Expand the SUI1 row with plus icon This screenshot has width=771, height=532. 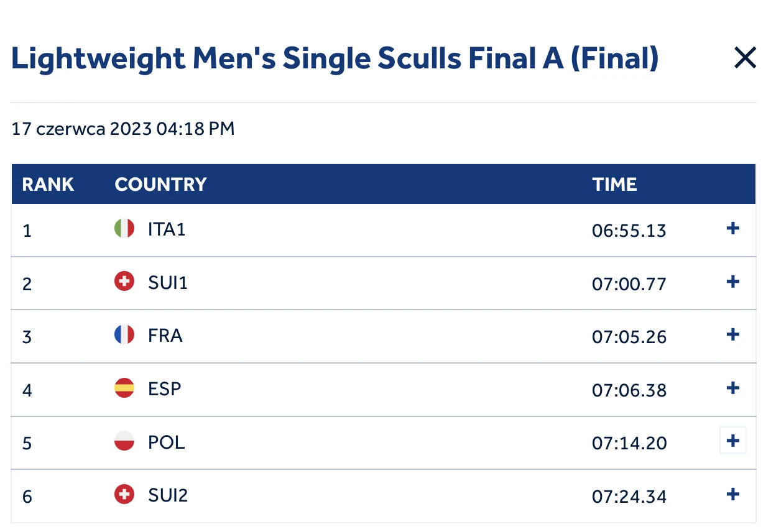click(x=733, y=282)
